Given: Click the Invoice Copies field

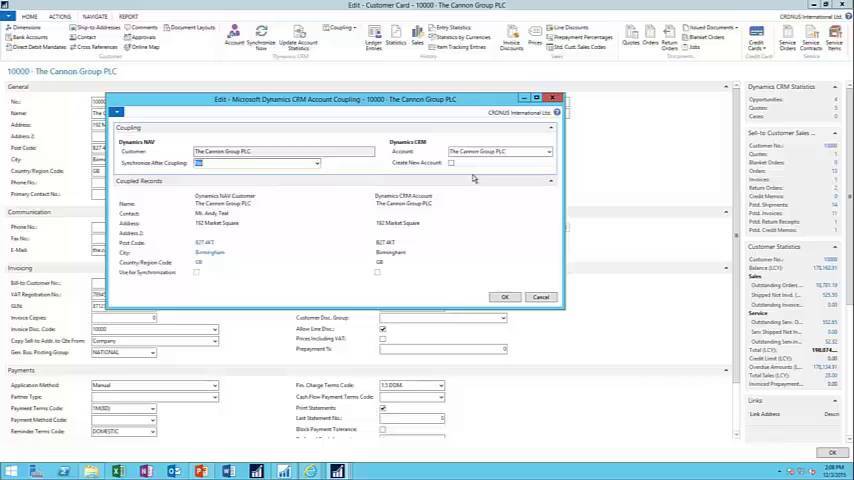Looking at the screenshot, I should tap(124, 318).
